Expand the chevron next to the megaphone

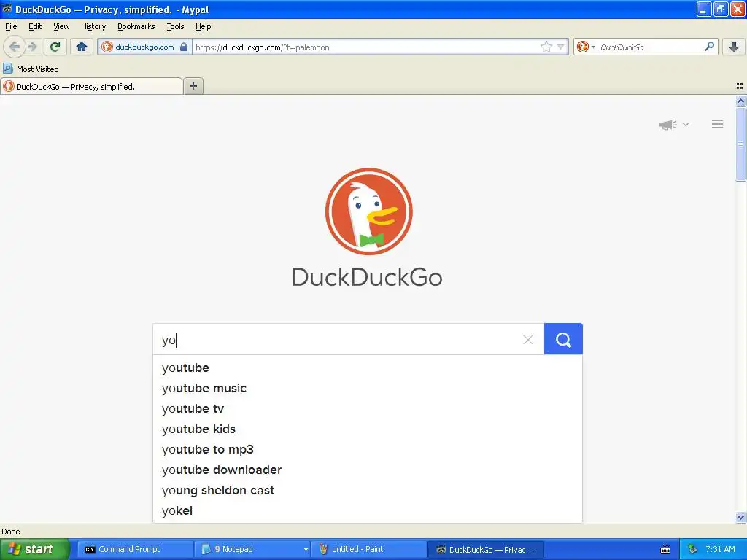(686, 124)
